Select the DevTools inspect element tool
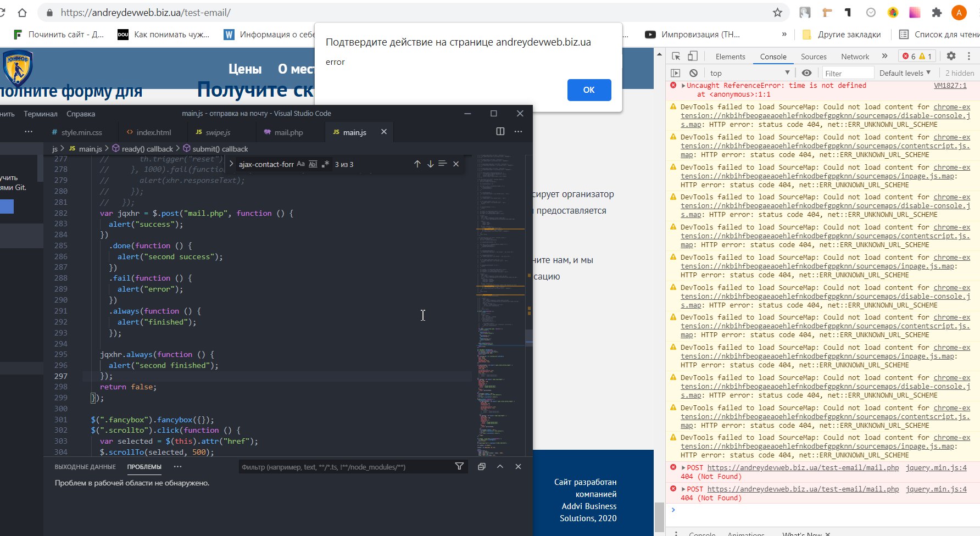980x536 pixels. (676, 56)
